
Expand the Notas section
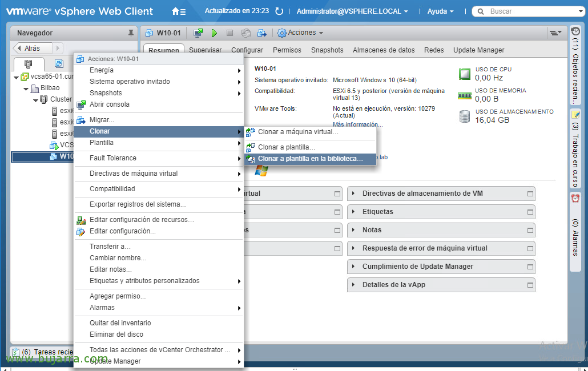pyautogui.click(x=353, y=230)
